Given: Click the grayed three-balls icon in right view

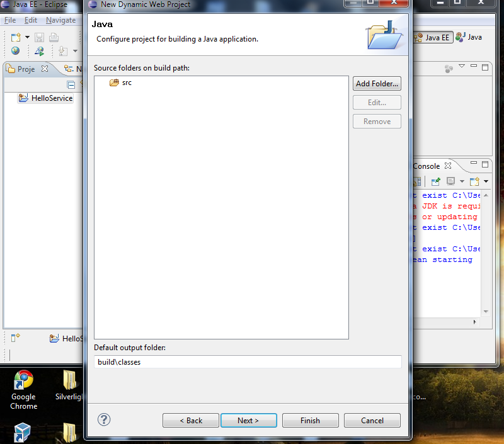Looking at the screenshot, I should pyautogui.click(x=449, y=69).
